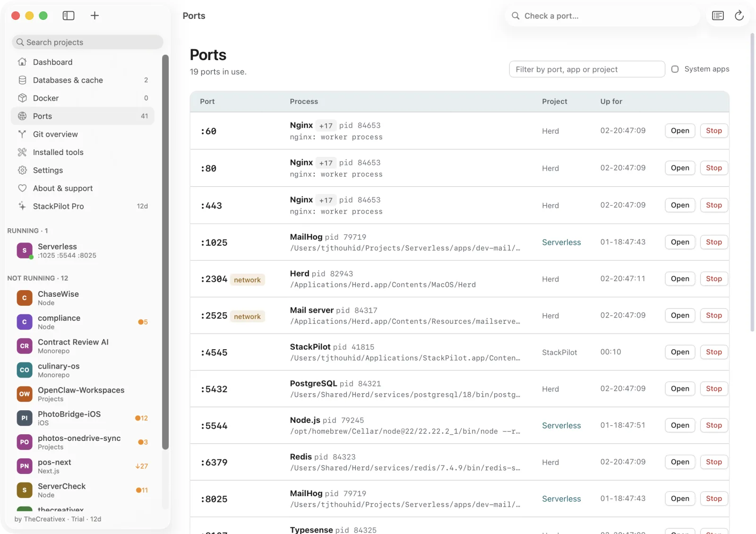Image resolution: width=756 pixels, height=534 pixels.
Task: Open the pos-next project
Action: (x=83, y=466)
